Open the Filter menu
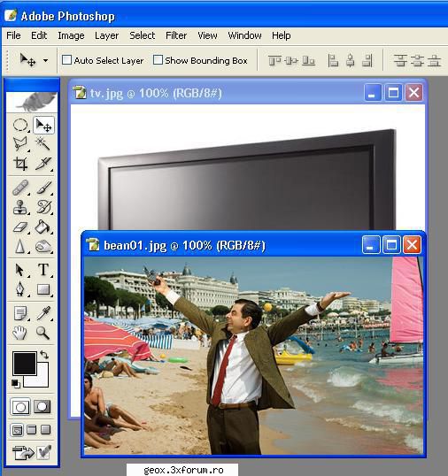The width and height of the screenshot is (448, 476). tap(176, 35)
